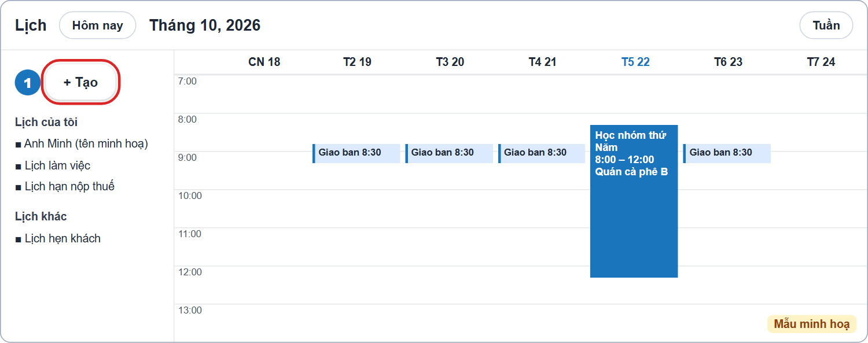This screenshot has width=868, height=343.
Task: Open the Tuần view selector
Action: coord(826,25)
